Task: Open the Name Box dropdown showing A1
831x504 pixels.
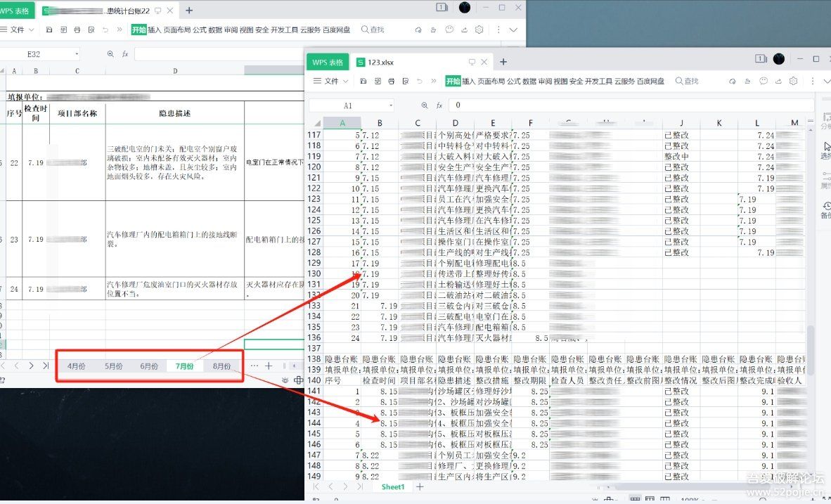Action: 389,105
